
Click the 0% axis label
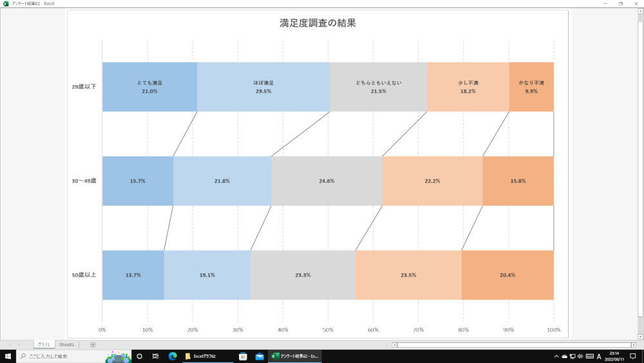coord(102,329)
